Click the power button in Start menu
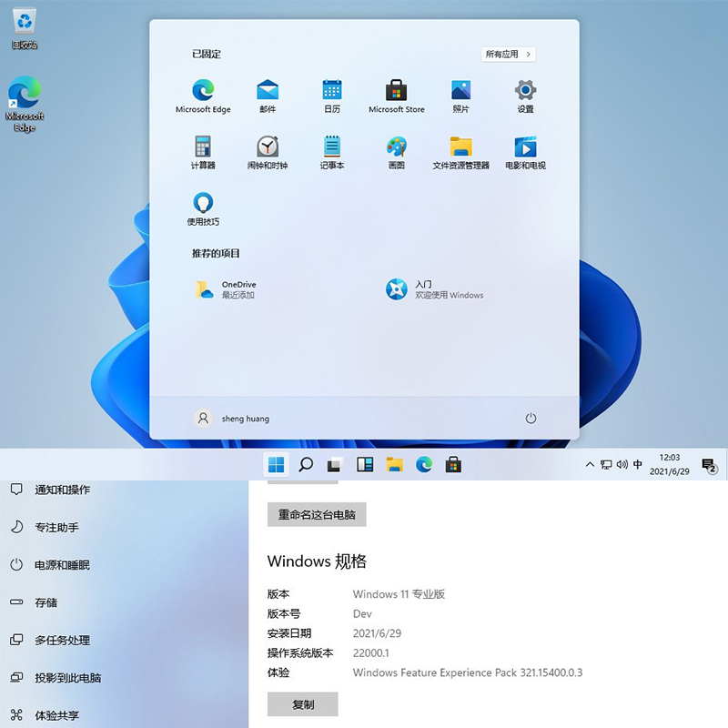The image size is (728, 728). point(531,419)
